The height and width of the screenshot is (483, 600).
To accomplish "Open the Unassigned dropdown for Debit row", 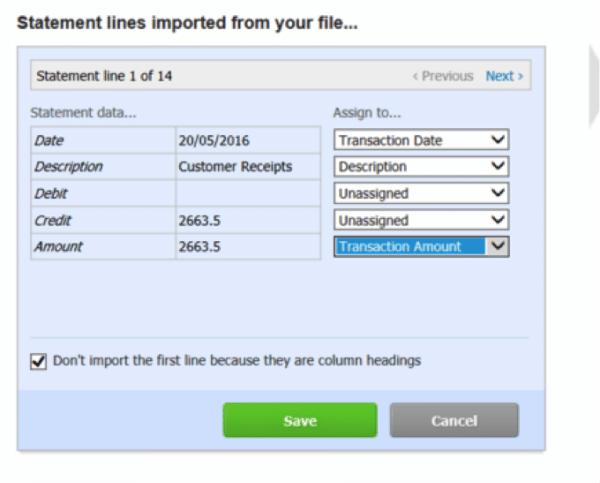I will coord(421,193).
